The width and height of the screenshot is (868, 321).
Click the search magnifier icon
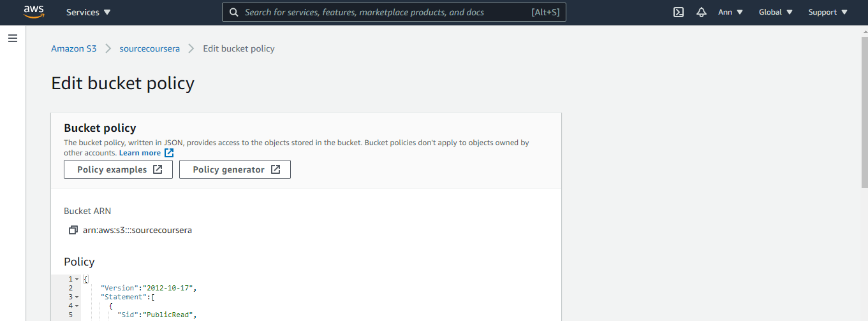234,12
